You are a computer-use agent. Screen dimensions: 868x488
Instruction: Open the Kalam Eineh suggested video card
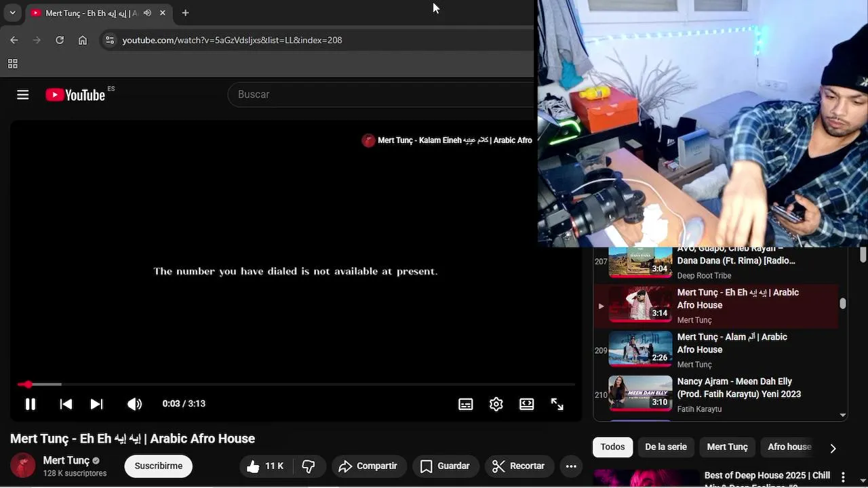(x=448, y=140)
